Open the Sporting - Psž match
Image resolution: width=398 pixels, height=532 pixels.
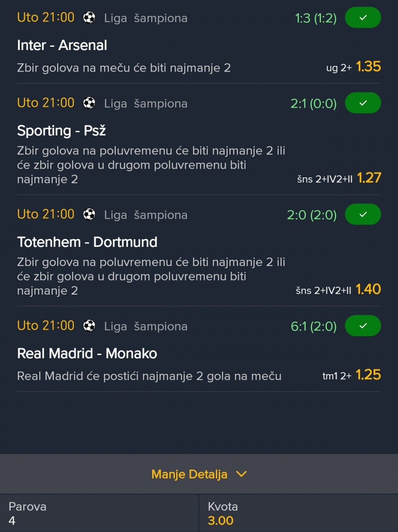61,131
